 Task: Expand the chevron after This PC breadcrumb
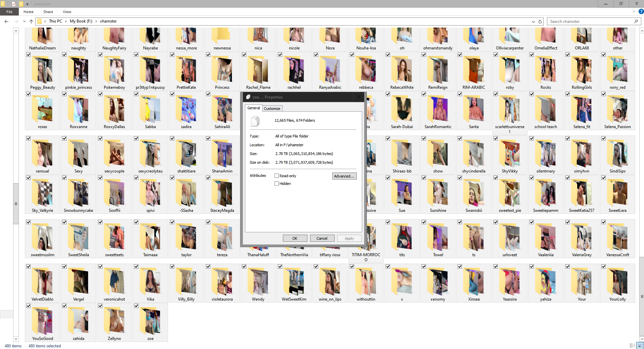click(x=66, y=21)
